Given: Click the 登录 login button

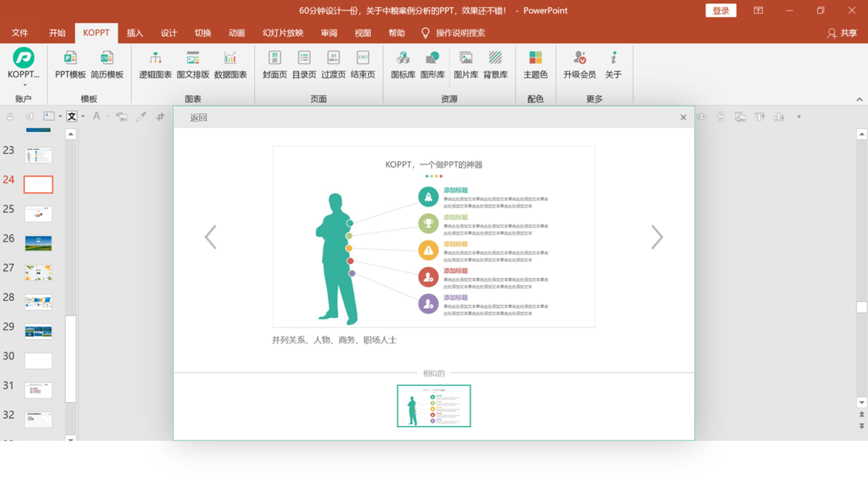Looking at the screenshot, I should [x=721, y=11].
